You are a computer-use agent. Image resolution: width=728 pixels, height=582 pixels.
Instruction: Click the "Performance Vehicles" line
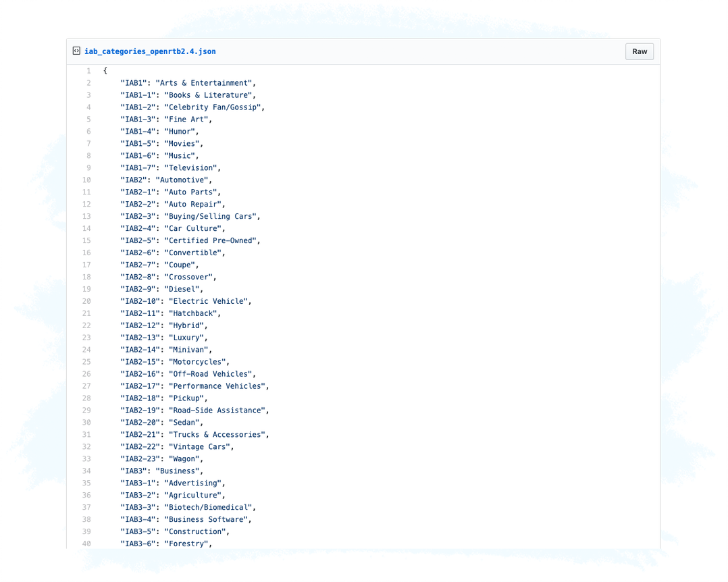coord(194,386)
